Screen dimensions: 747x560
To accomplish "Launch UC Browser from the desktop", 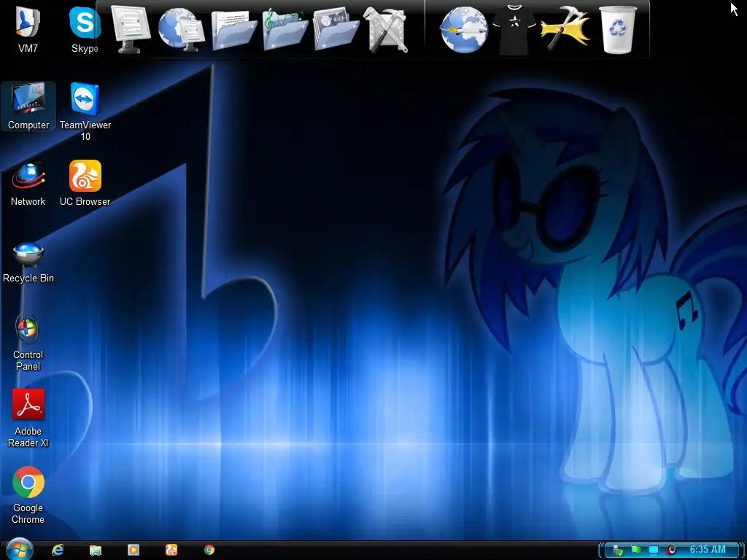I will [x=85, y=184].
